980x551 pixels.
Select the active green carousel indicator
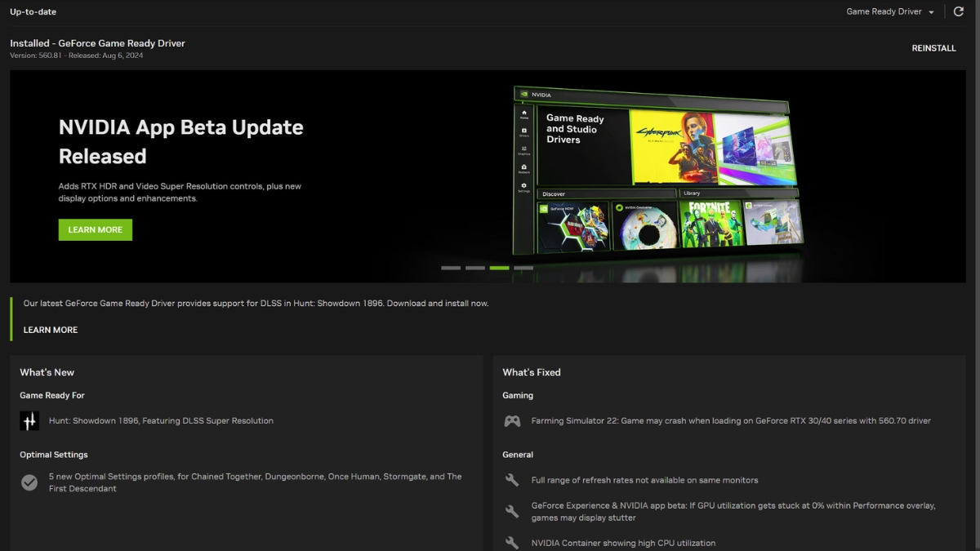(499, 268)
